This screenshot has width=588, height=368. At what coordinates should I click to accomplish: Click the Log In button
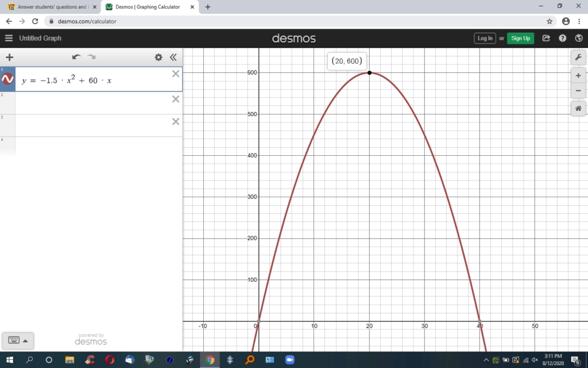click(485, 39)
